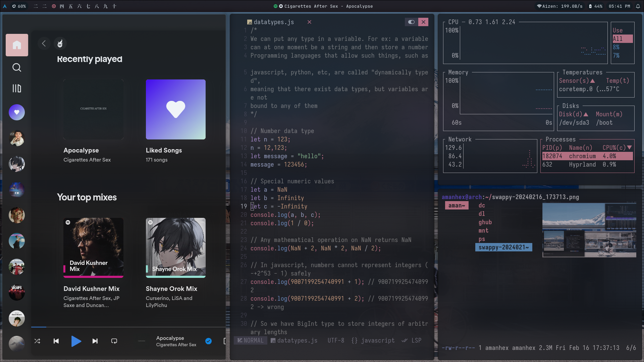
Task: Expand Disk(d) in the Disks panel
Action: click(x=574, y=114)
